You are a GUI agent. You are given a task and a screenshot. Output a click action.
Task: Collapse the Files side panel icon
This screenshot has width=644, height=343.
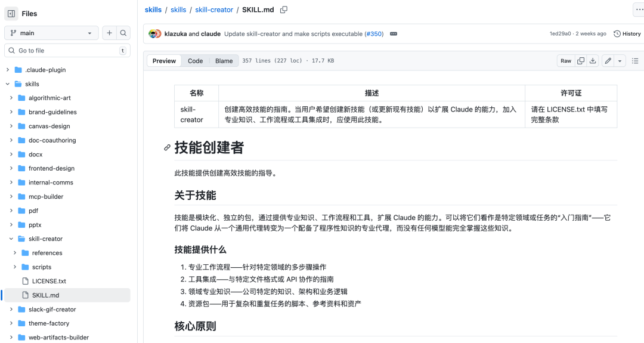point(11,14)
